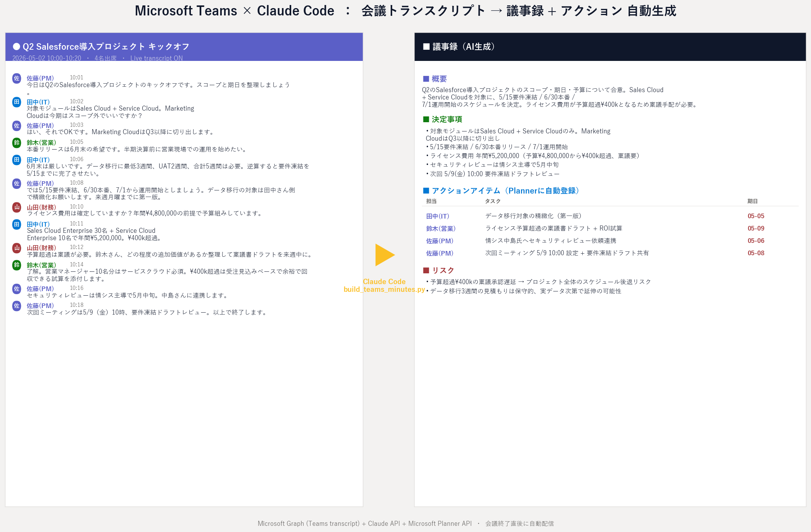Viewport: 811px width, 532px height.
Task: Click the due date 05-08
Action: (x=756, y=253)
